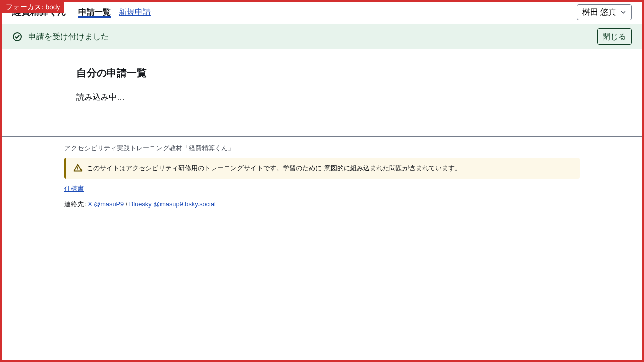Image resolution: width=644 pixels, height=362 pixels.
Task: Click the アクセシビリティ実践トレーニング教材 footer text
Action: point(149,148)
